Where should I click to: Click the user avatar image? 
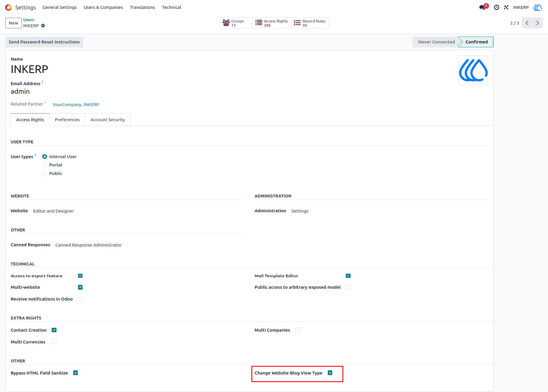(473, 70)
